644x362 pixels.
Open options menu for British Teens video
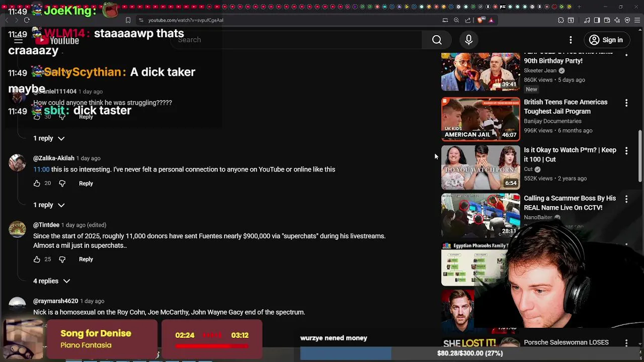coord(626,103)
